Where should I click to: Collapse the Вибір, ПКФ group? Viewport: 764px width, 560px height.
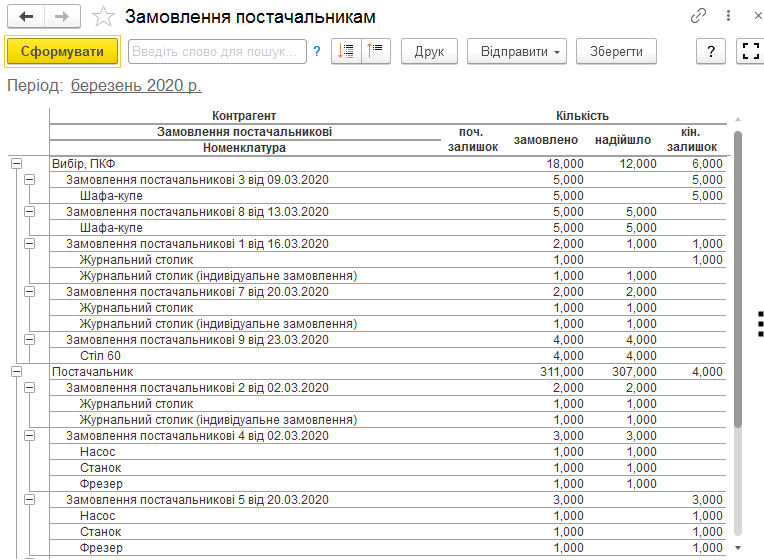17,164
